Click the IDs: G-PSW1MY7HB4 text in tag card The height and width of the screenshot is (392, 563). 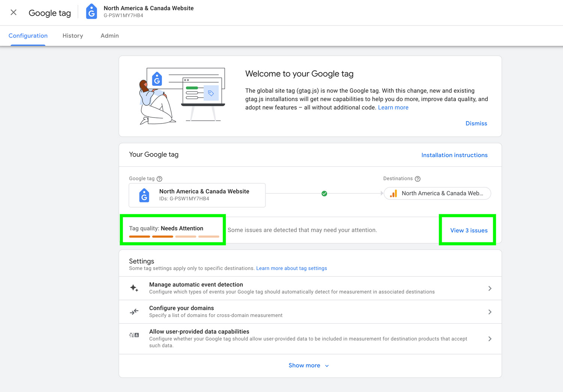pos(184,199)
